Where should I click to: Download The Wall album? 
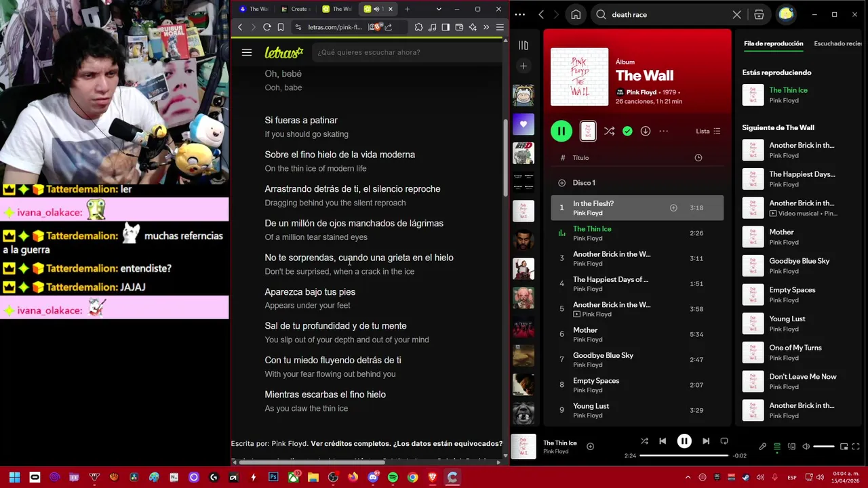pos(646,131)
